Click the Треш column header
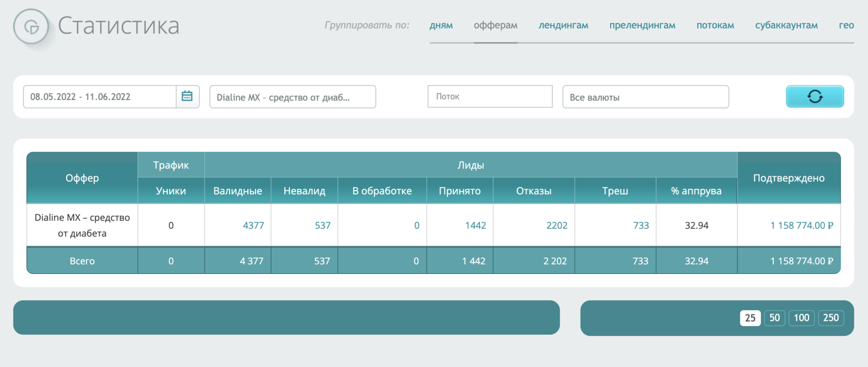Viewport: 868px width, 367px height. coord(615,191)
